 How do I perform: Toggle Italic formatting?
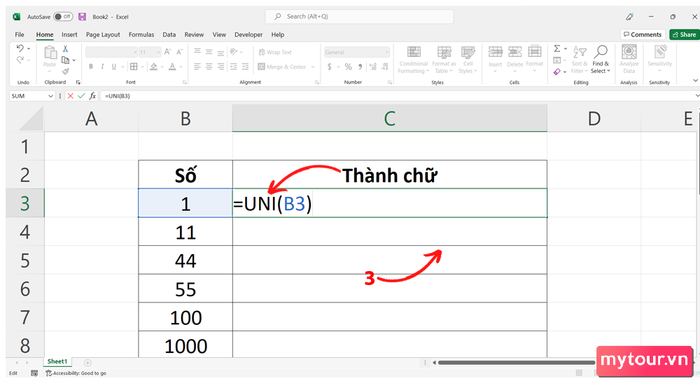tap(102, 67)
